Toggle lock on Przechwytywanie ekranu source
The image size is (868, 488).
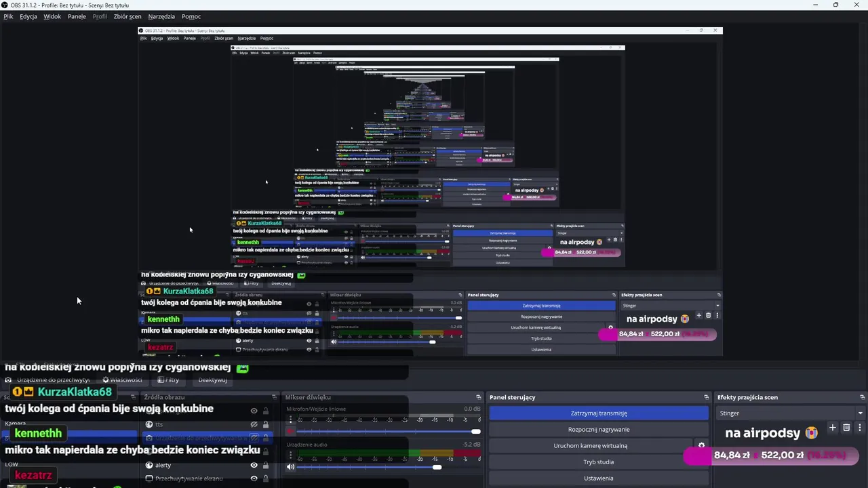265,479
